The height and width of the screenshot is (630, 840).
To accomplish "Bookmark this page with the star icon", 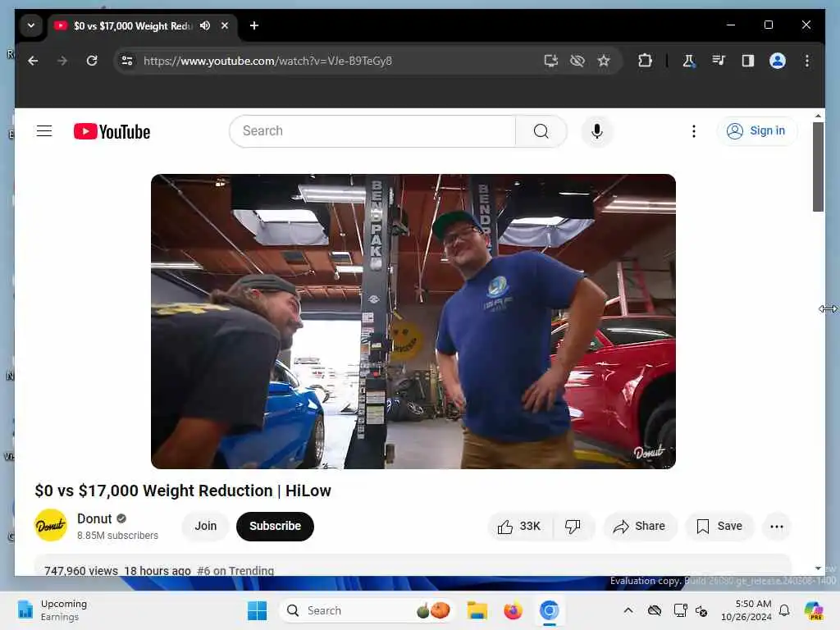I will [604, 61].
